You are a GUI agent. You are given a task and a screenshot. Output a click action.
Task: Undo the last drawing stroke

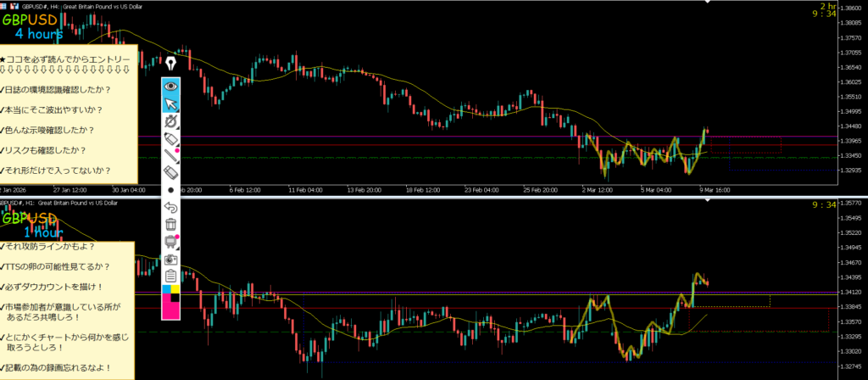tap(171, 207)
